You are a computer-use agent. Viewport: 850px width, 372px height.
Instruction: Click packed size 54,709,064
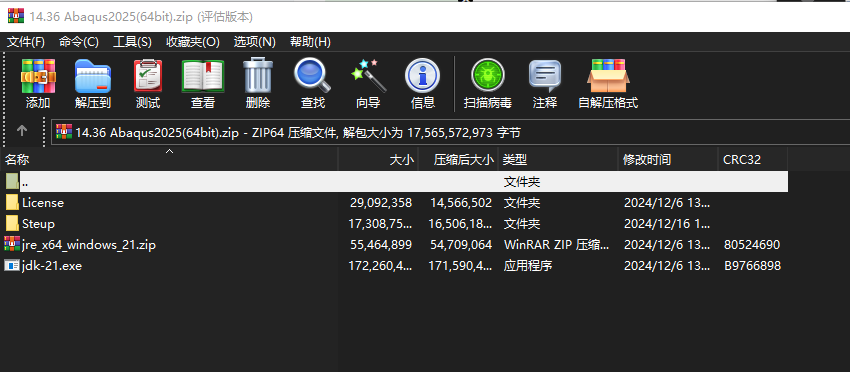(461, 245)
